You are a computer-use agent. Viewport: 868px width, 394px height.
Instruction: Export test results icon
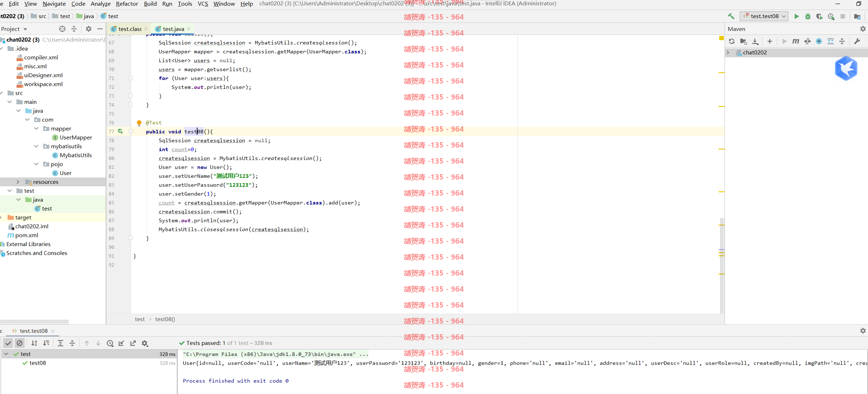point(133,343)
